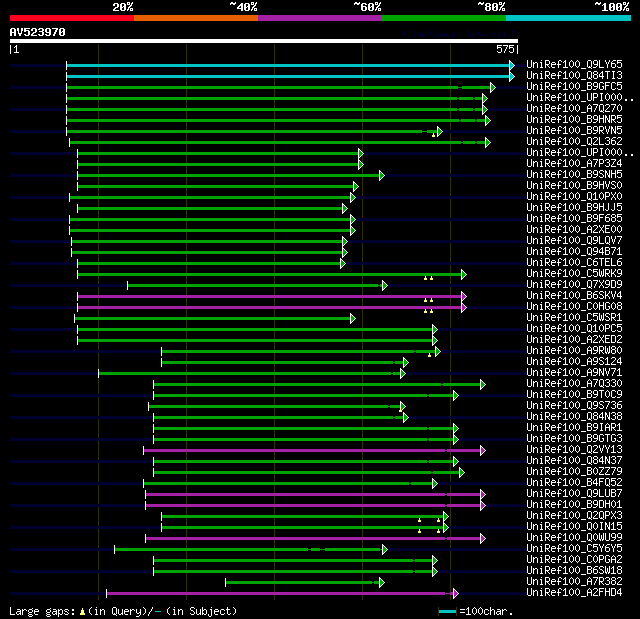The height and width of the screenshot is (619, 640).
Task: View the UniRef100_Q9S736 subject
Action: (574, 406)
